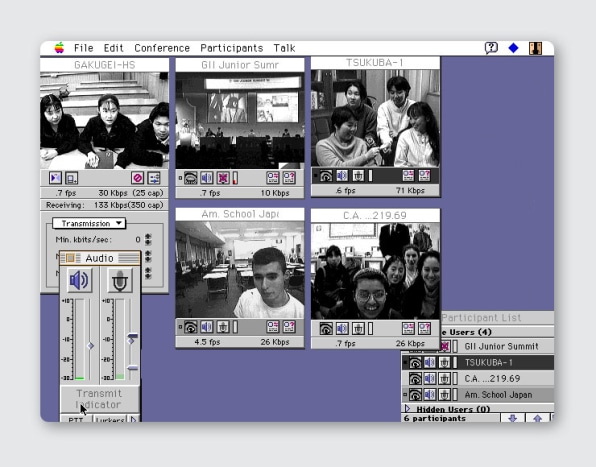
Task: Click the PTT button in Audio panel
Action: pyautogui.click(x=76, y=419)
